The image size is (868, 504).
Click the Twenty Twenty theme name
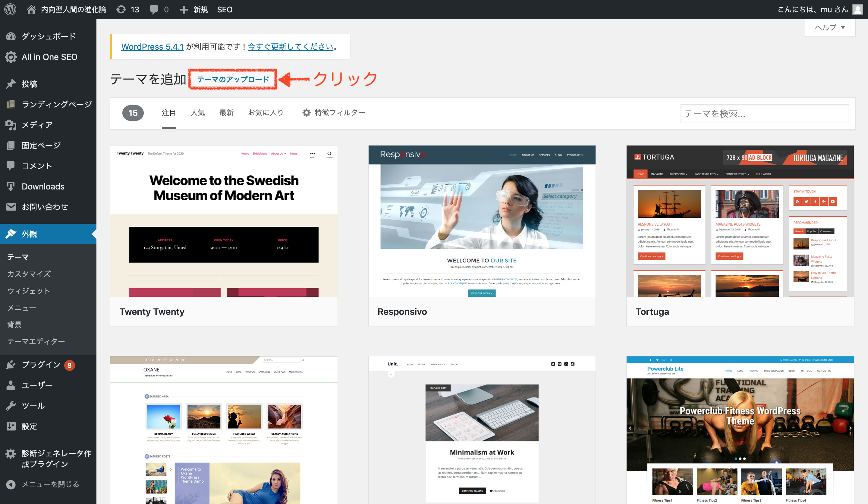(x=152, y=311)
